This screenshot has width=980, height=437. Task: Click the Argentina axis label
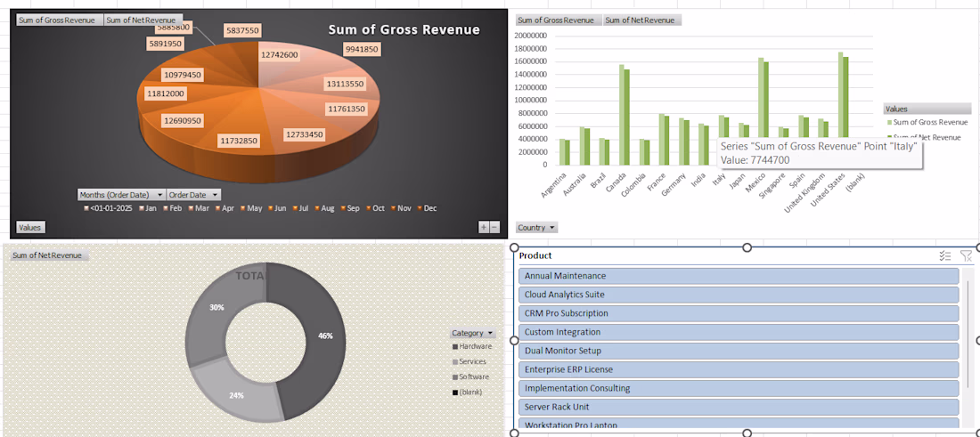(x=555, y=184)
